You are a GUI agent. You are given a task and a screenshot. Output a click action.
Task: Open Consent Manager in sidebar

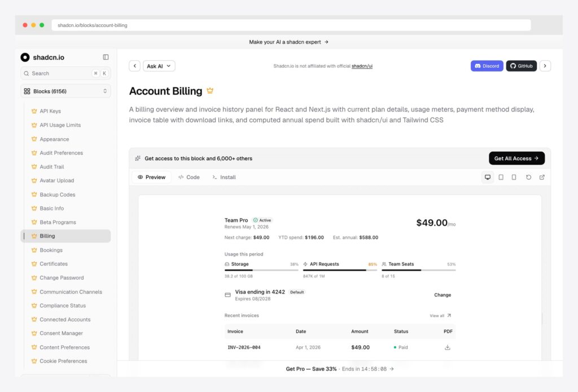(x=61, y=333)
